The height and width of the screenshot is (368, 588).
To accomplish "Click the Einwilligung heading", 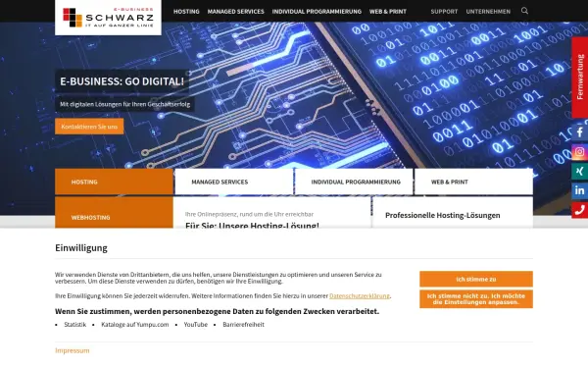I will point(81,248).
